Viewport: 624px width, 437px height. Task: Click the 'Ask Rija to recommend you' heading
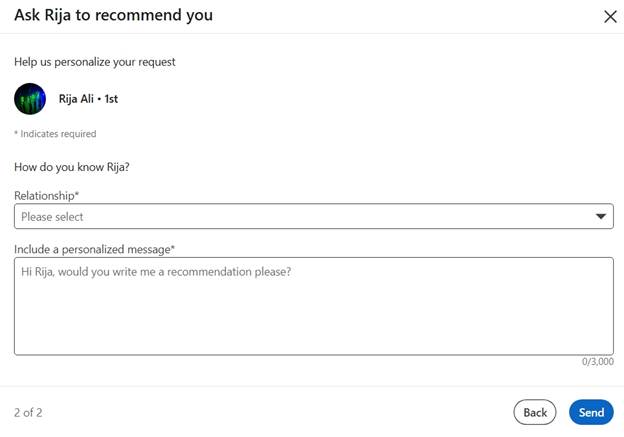(x=113, y=15)
